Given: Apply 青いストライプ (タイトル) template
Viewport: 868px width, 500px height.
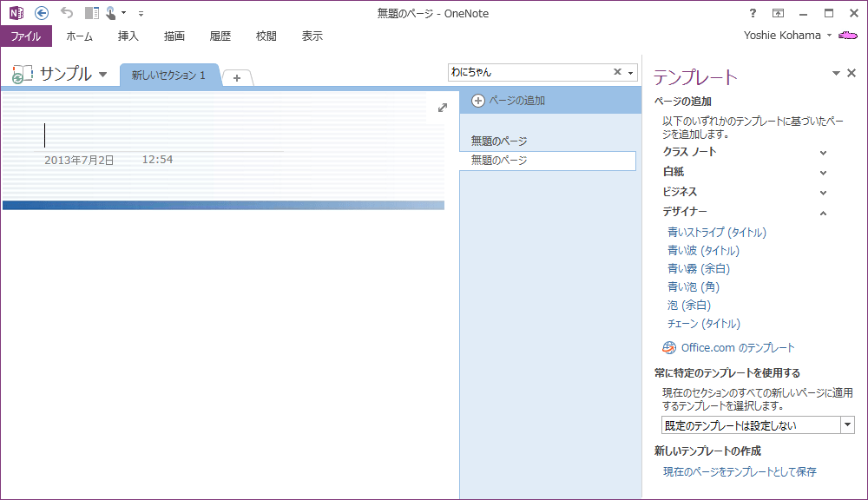Looking at the screenshot, I should (x=717, y=233).
